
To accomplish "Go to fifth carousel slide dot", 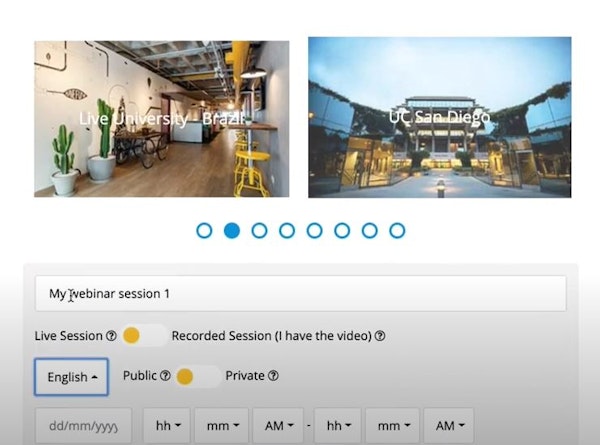I will [315, 231].
